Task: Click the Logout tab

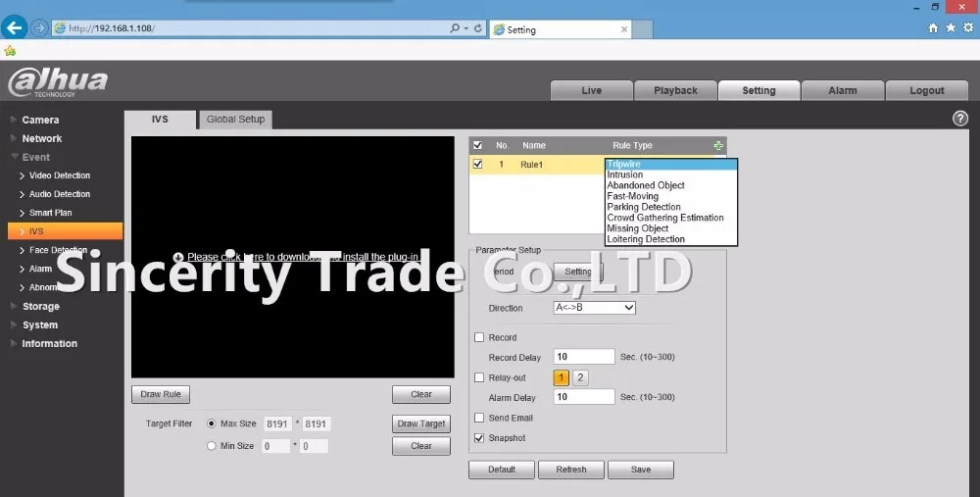Action: tap(927, 90)
